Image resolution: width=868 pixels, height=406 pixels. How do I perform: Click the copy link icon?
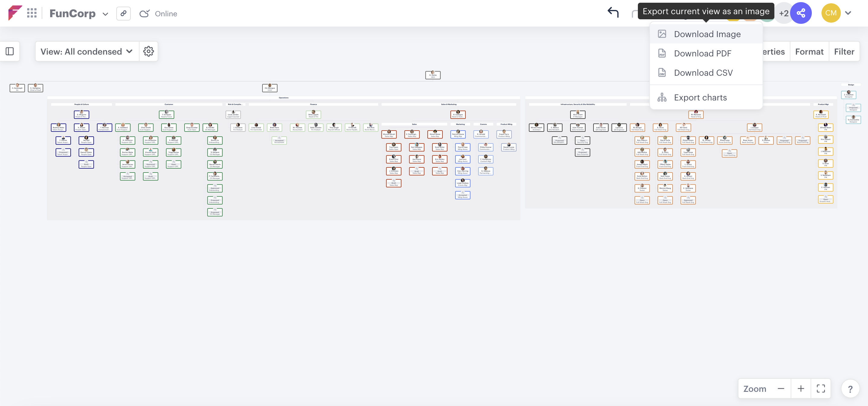point(123,14)
